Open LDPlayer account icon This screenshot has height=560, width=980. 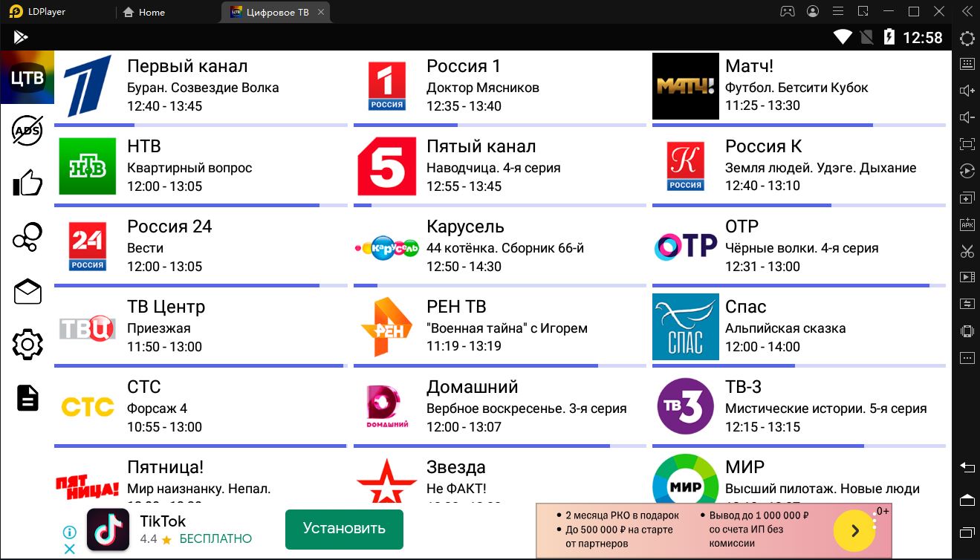(813, 11)
